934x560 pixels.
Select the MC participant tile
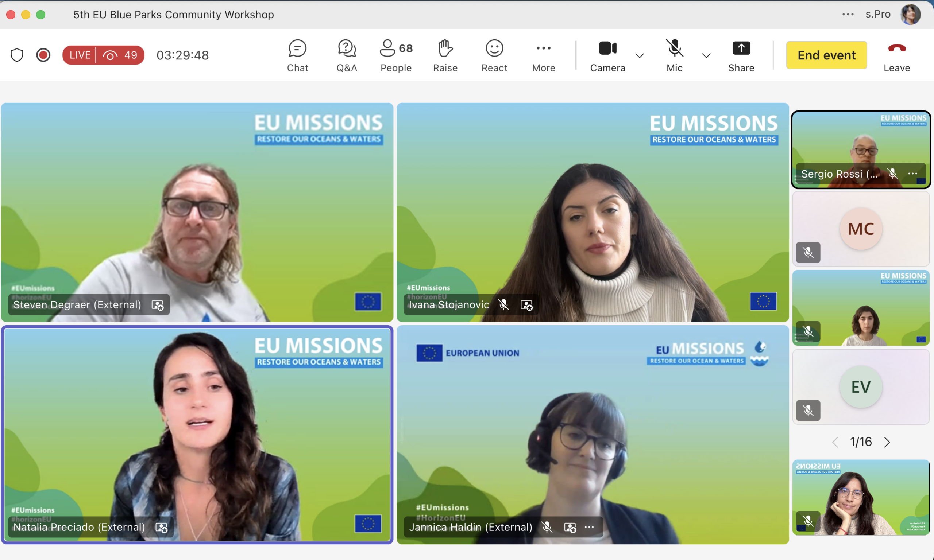[861, 229]
